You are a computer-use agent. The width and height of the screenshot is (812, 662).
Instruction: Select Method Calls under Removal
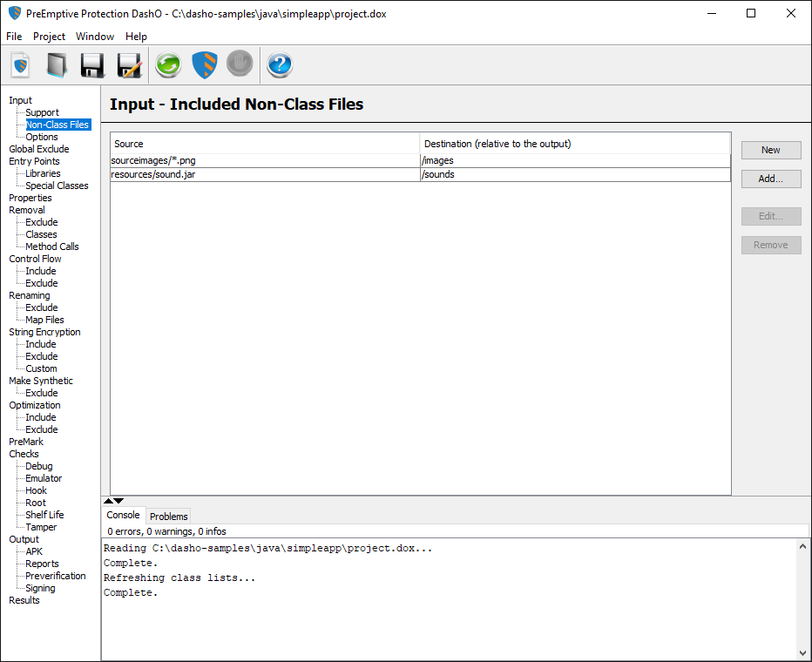pyautogui.click(x=52, y=247)
